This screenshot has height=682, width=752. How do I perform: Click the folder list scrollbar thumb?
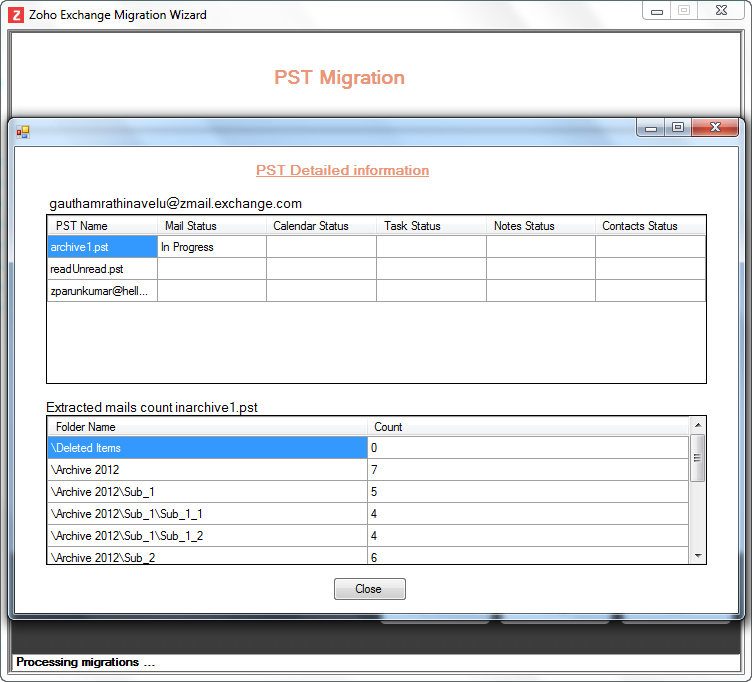[x=698, y=458]
